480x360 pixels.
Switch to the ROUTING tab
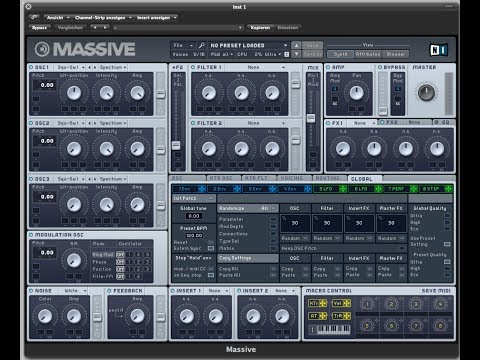click(329, 179)
